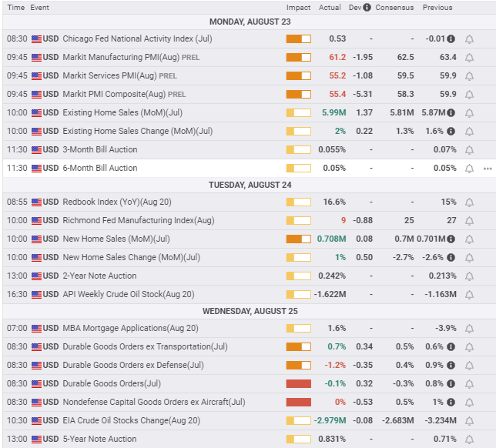Click red impact bar for Durable Goods Orders(Jul)
The width and height of the screenshot is (496, 448).
pos(298,383)
